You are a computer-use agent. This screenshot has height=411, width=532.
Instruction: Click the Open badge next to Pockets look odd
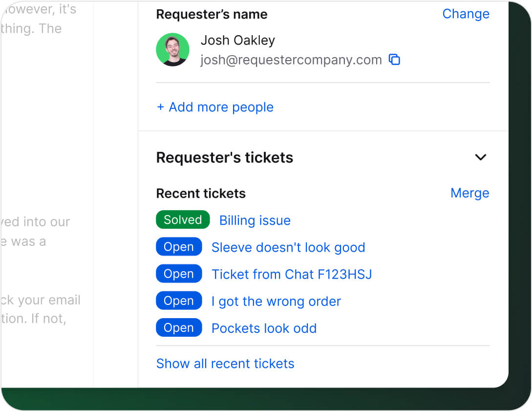tap(179, 327)
